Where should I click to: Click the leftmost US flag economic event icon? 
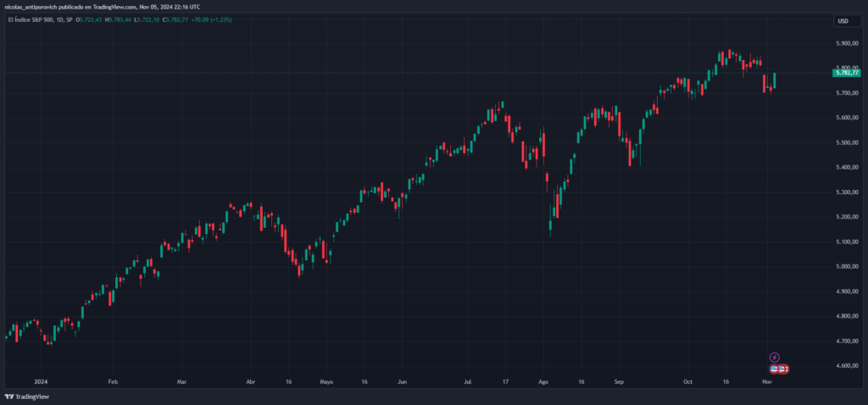[774, 369]
